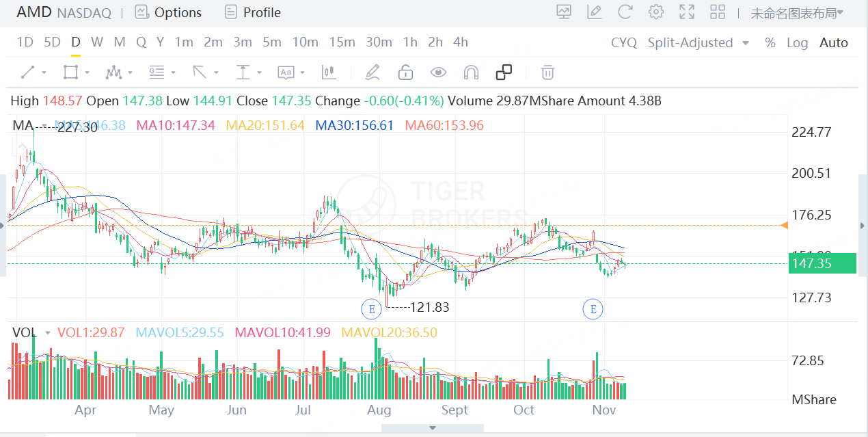Toggle drawings visibility eye icon

[438, 72]
